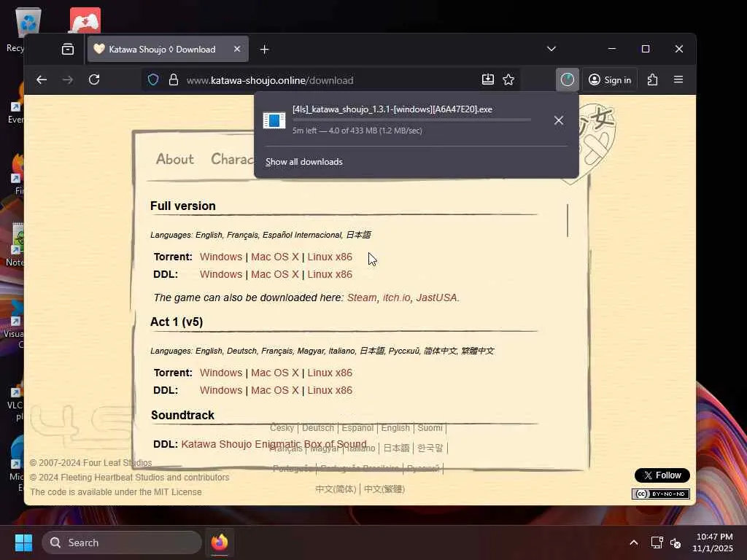The width and height of the screenshot is (747, 560).
Task: Click the install page icon in address bar
Action: (488, 79)
